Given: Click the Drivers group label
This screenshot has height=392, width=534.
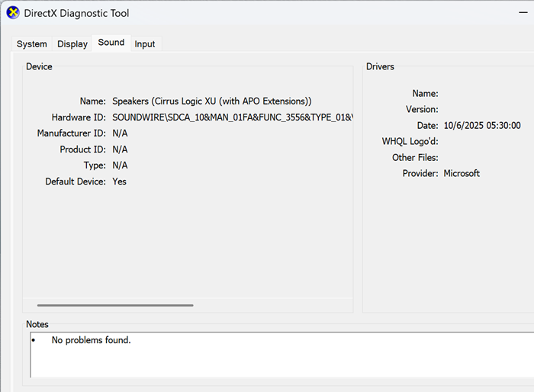Looking at the screenshot, I should [380, 66].
